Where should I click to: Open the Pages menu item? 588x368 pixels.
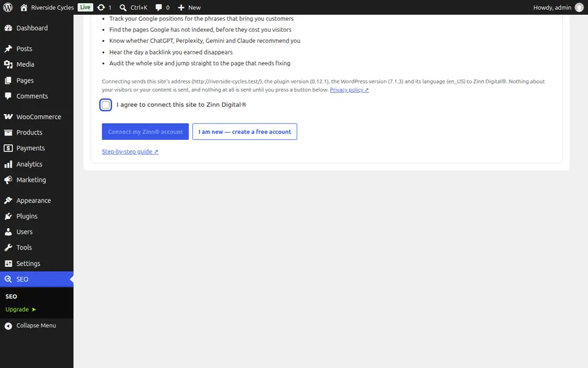[37, 80]
